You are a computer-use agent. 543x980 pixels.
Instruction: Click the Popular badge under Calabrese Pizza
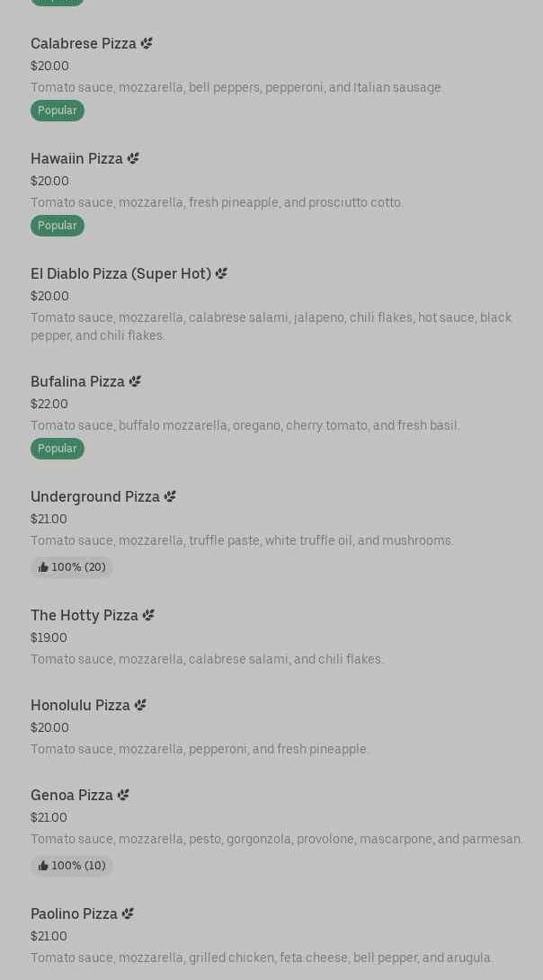[x=58, y=111]
